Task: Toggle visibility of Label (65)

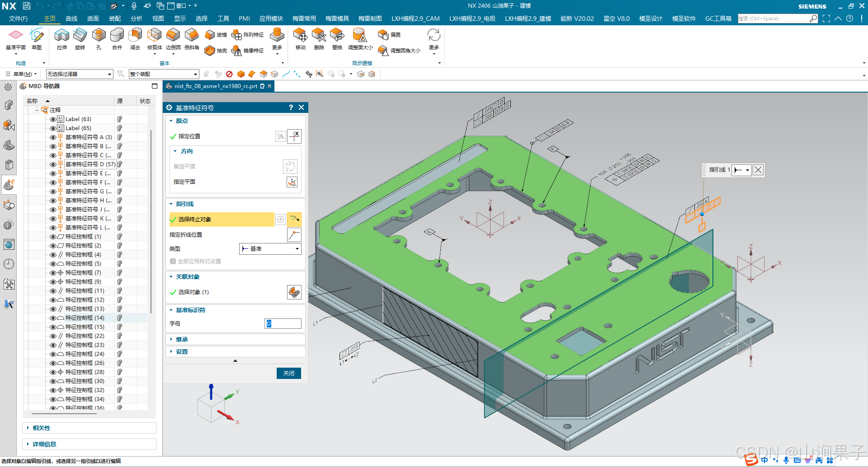Action: click(53, 128)
